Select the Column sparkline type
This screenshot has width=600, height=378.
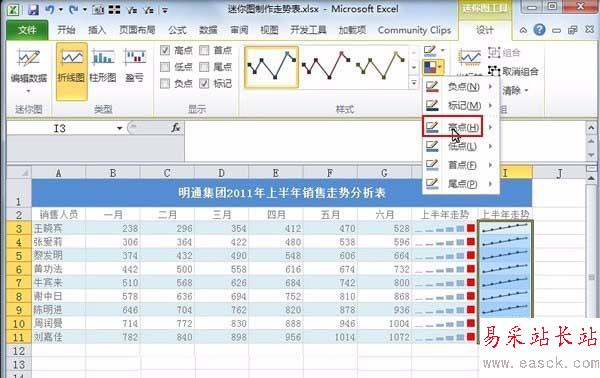coord(103,66)
